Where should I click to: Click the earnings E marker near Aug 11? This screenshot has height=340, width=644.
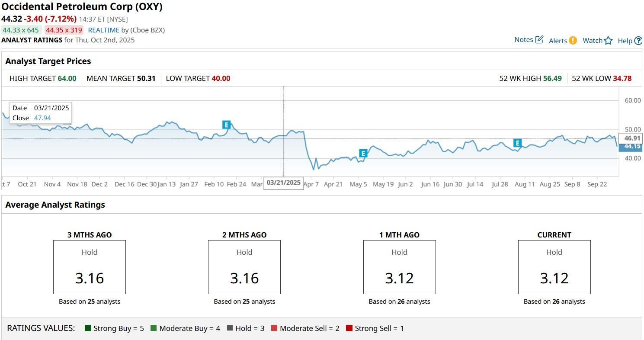tap(517, 143)
